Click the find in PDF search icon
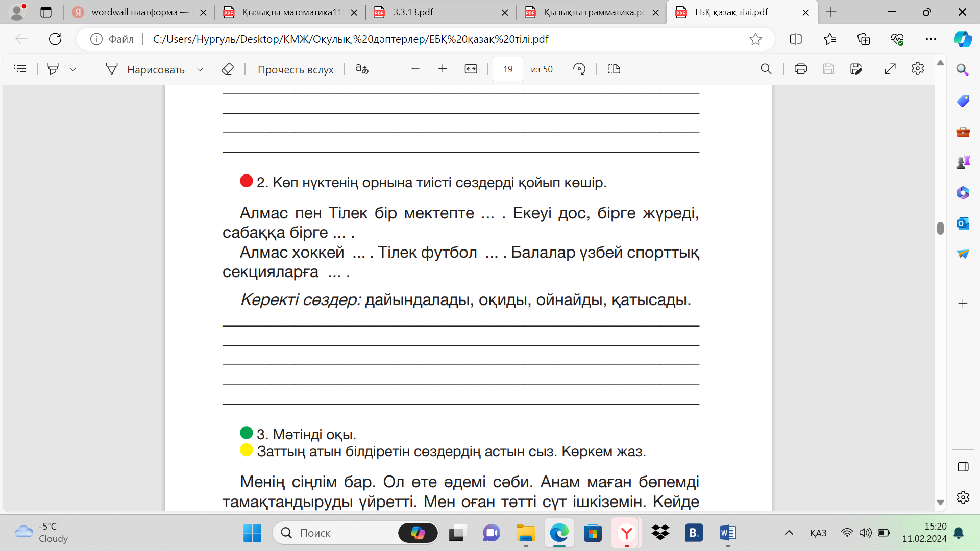 click(x=766, y=69)
